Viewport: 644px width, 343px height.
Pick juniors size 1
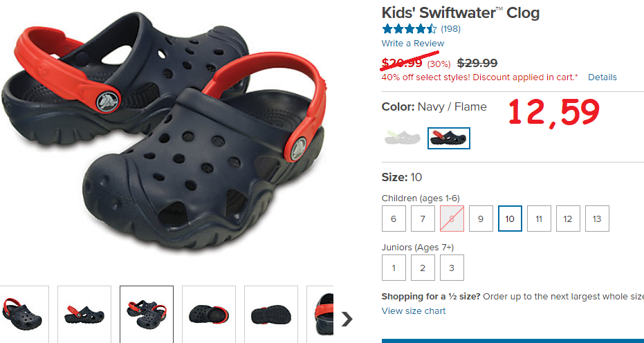point(394,268)
